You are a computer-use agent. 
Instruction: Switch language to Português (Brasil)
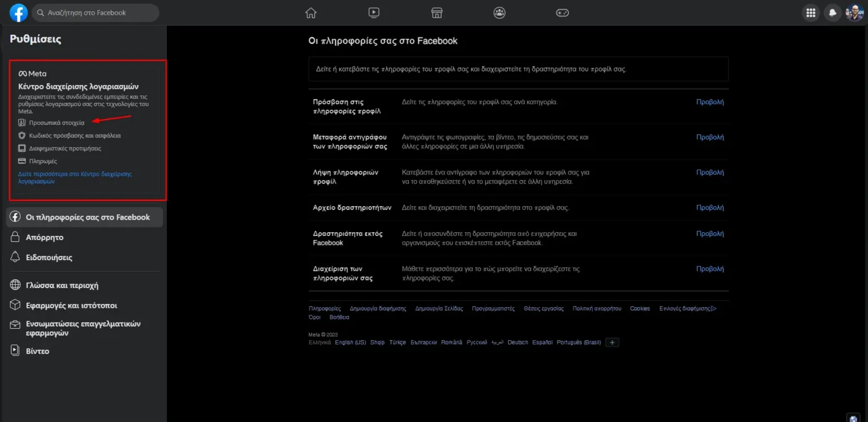[578, 343]
